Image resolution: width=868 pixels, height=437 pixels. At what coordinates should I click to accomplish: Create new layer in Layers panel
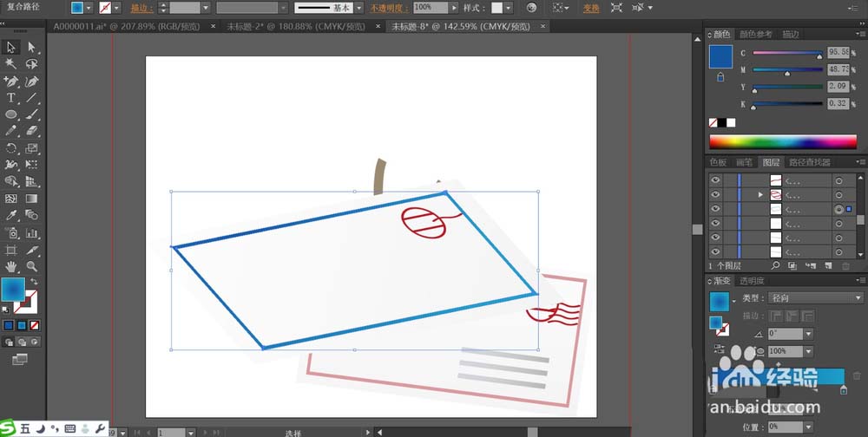[828, 266]
